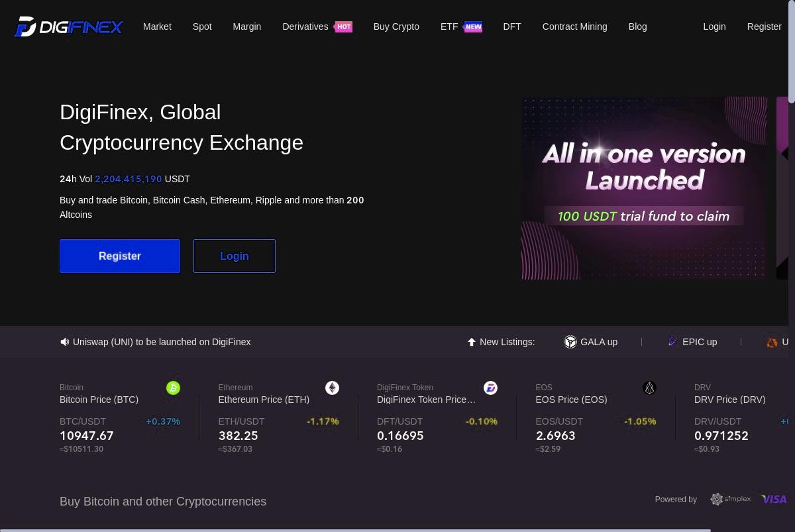Click the DigiFinex Token icon
This screenshot has width=795, height=532.
pos(490,388)
